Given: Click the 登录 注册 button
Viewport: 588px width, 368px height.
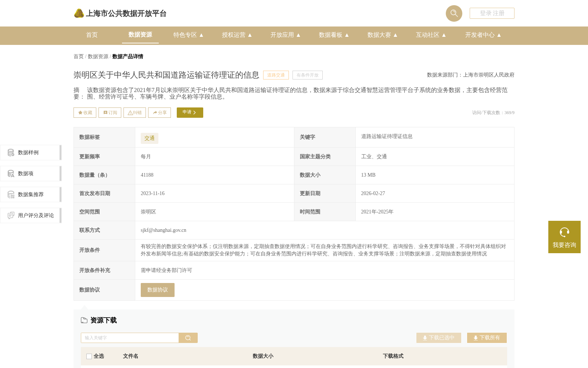Looking at the screenshot, I should pyautogui.click(x=492, y=13).
